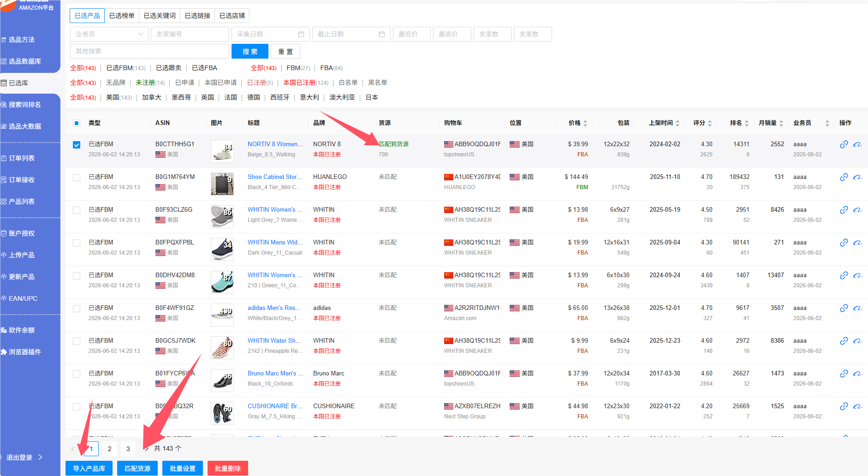Click 批量删除 button
868x476 pixels.
pyautogui.click(x=228, y=468)
